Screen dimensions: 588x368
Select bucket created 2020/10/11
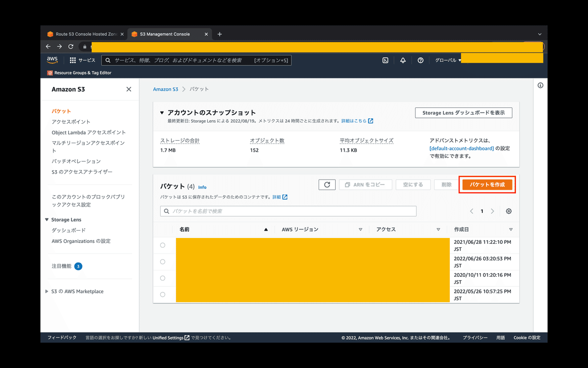pos(163,278)
